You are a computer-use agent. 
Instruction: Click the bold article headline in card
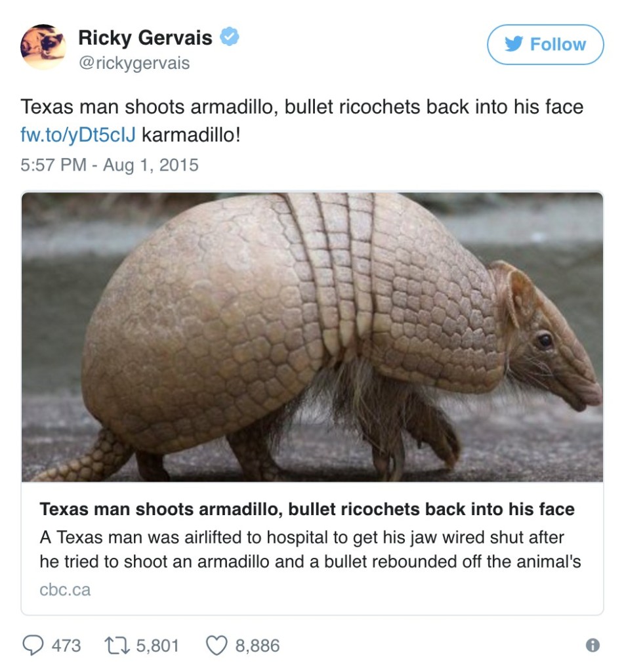(x=307, y=509)
